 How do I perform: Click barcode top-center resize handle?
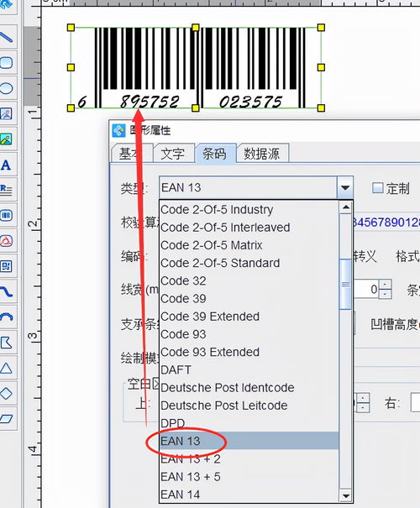196,28
